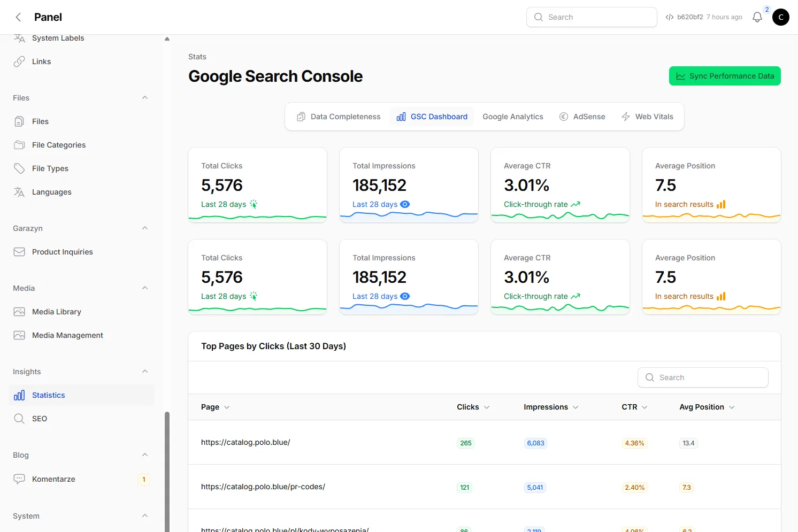The height and width of the screenshot is (532, 798).
Task: Open Komentarze in the sidebar
Action: [81, 479]
